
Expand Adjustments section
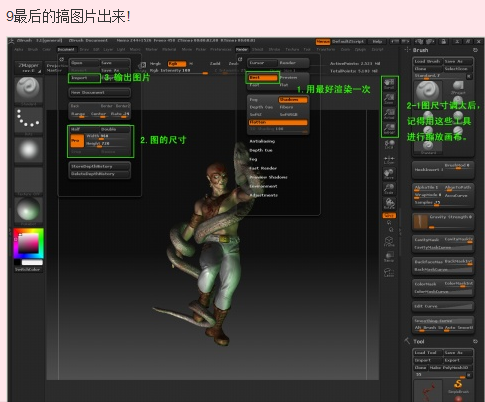264,195
